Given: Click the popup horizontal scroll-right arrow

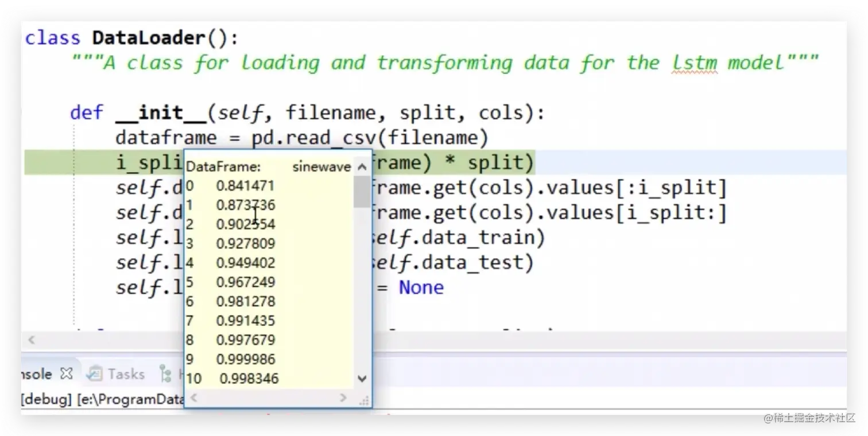Looking at the screenshot, I should (343, 398).
